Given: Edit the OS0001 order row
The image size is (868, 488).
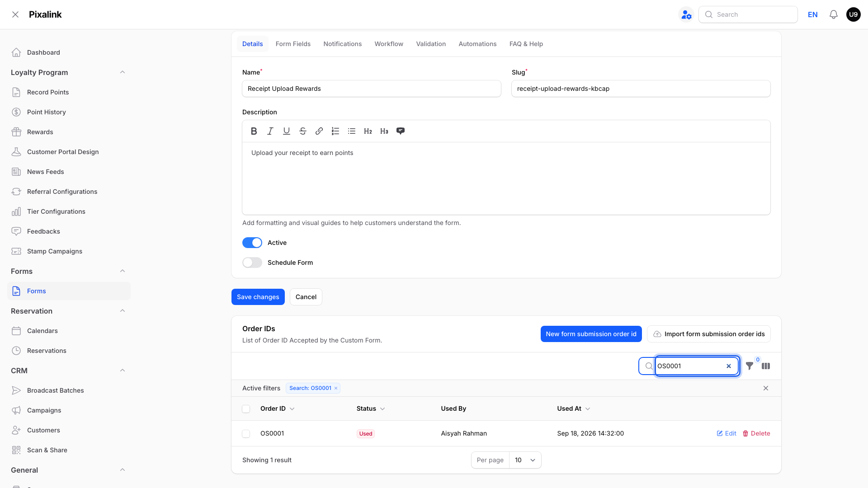Looking at the screenshot, I should [x=726, y=433].
